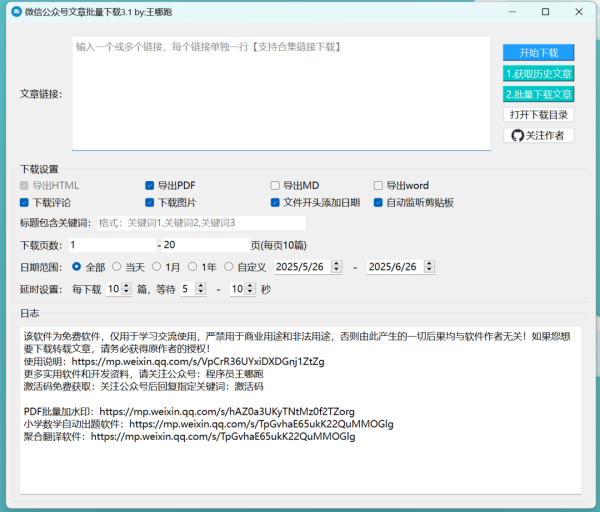Viewport: 600px width, 512px height.
Task: Click the 1.获取历史文章 button
Action: pyautogui.click(x=538, y=73)
